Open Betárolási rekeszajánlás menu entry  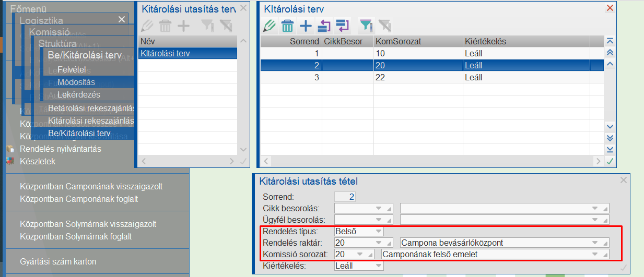tap(91, 109)
